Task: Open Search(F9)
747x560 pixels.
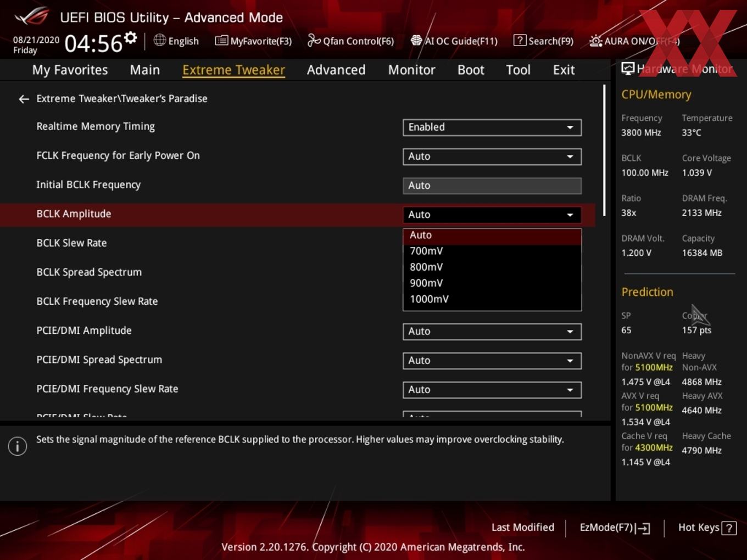Action: (x=543, y=41)
